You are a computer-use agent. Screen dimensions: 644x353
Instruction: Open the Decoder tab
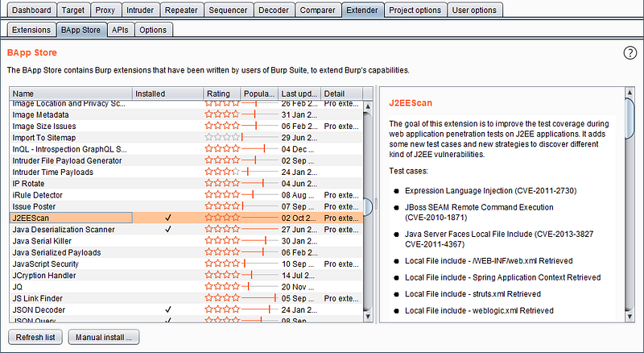point(274,10)
